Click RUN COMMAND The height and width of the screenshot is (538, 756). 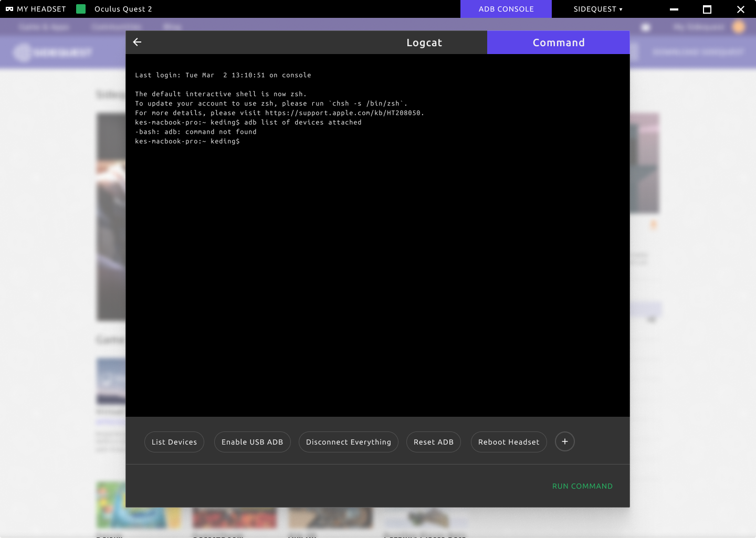pyautogui.click(x=582, y=486)
